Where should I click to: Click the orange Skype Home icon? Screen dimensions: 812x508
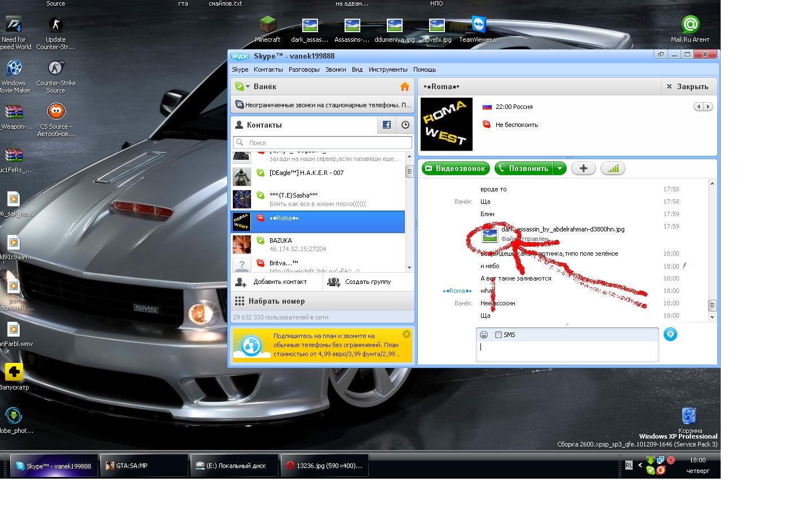pyautogui.click(x=404, y=86)
